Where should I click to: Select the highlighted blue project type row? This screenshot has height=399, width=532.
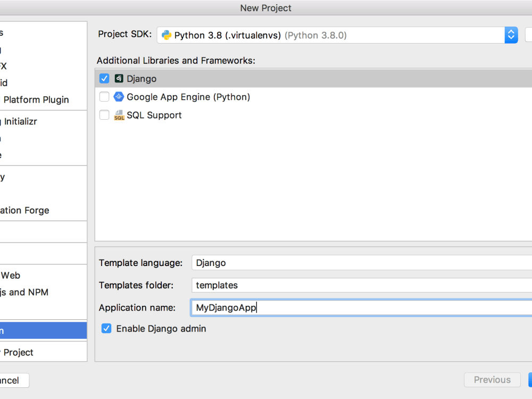(44, 330)
